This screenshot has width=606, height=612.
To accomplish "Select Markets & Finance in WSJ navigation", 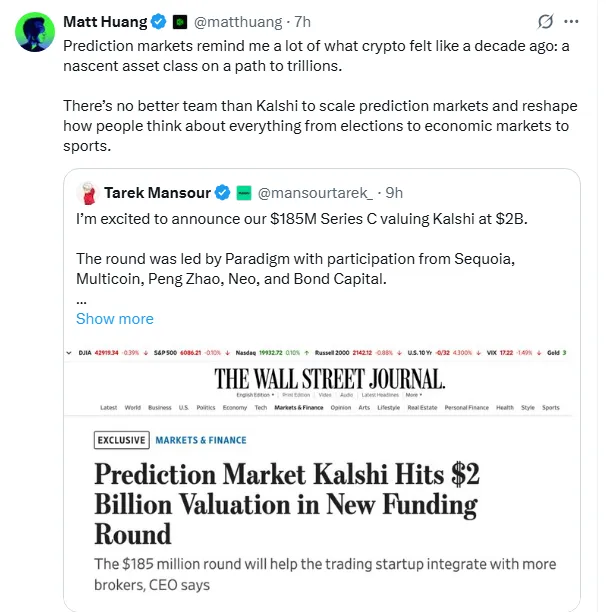I will (298, 408).
